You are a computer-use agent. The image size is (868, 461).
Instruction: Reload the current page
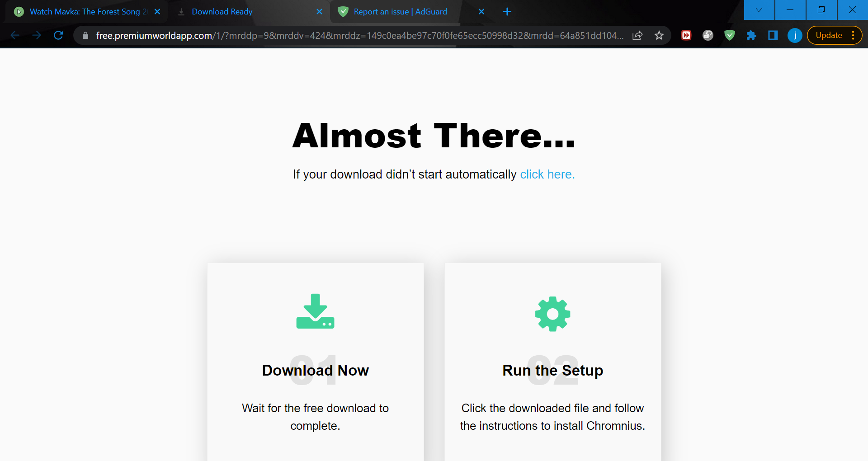pos(58,35)
